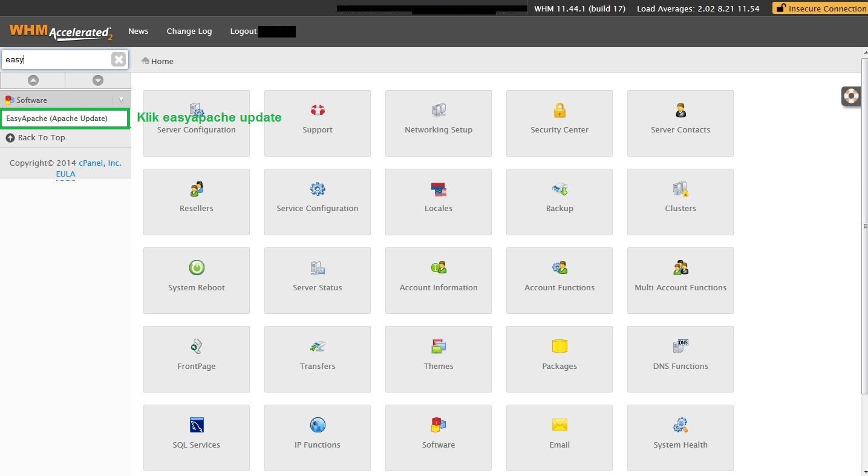Screen dimensions: 868x476
Task: Click the down arrow above the sidebar list
Action: 98,80
